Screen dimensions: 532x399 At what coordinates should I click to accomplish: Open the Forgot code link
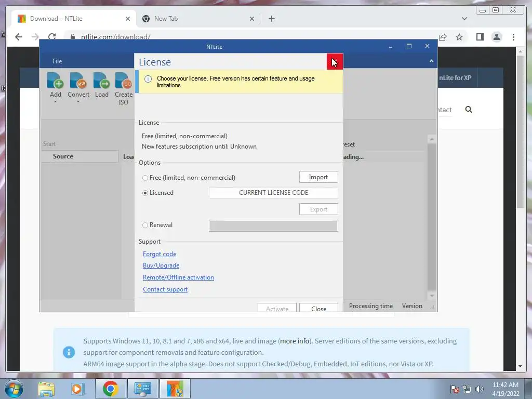click(x=159, y=254)
